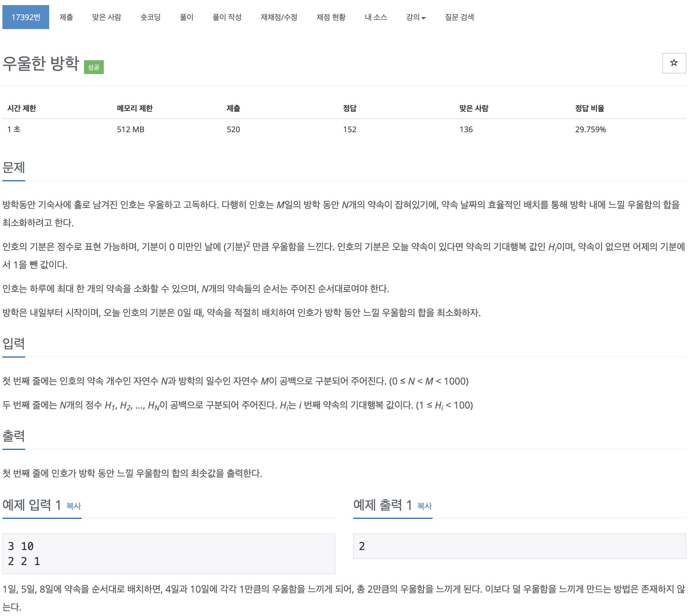Open the 재채점/수정 tab
Image resolution: width=692 pixels, height=616 pixels.
point(279,17)
